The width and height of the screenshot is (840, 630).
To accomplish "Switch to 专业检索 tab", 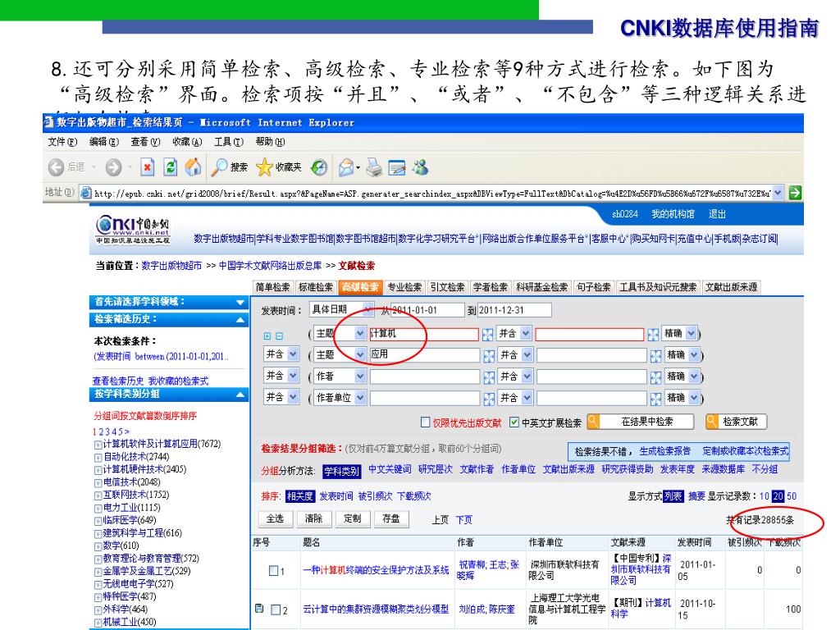I will pyautogui.click(x=404, y=287).
